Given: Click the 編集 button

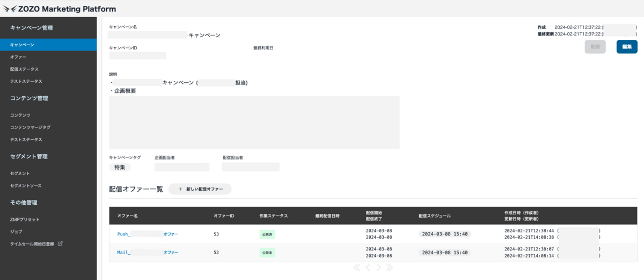Looking at the screenshot, I should click(627, 47).
